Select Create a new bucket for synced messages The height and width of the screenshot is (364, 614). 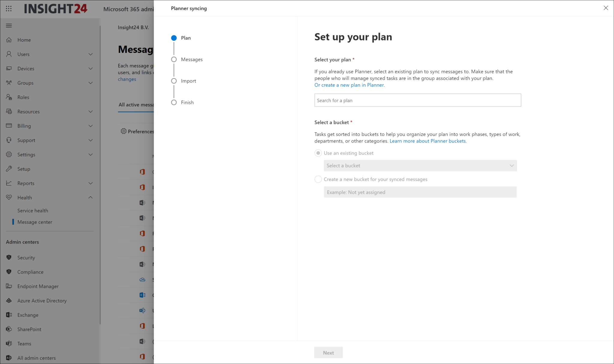(318, 179)
